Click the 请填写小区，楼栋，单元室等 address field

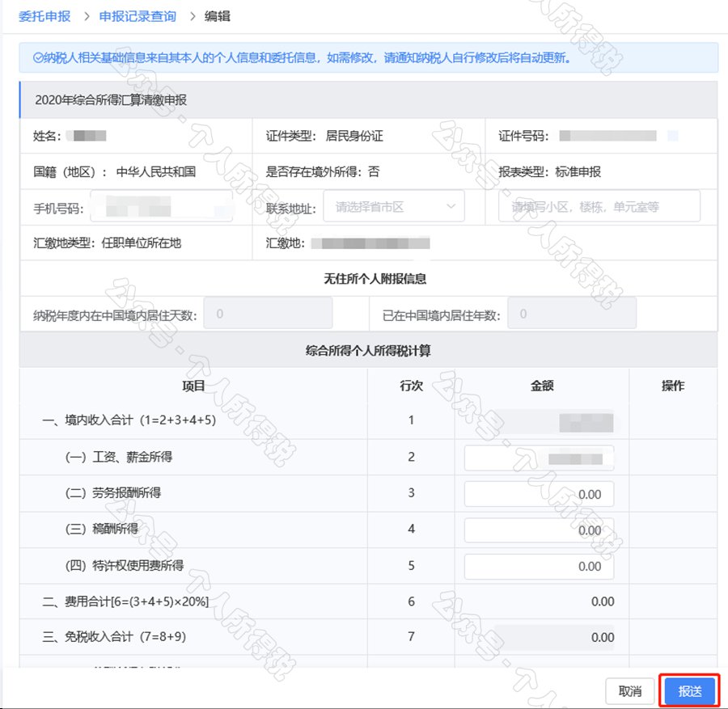tap(599, 207)
